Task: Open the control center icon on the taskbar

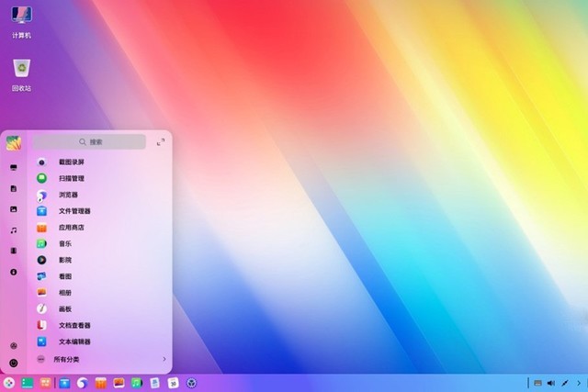Action: [192, 383]
